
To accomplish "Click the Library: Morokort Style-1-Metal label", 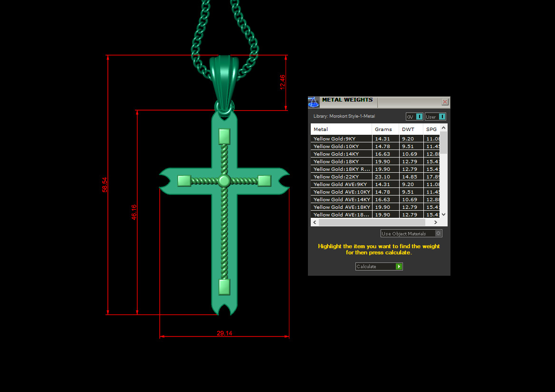I will click(x=344, y=116).
